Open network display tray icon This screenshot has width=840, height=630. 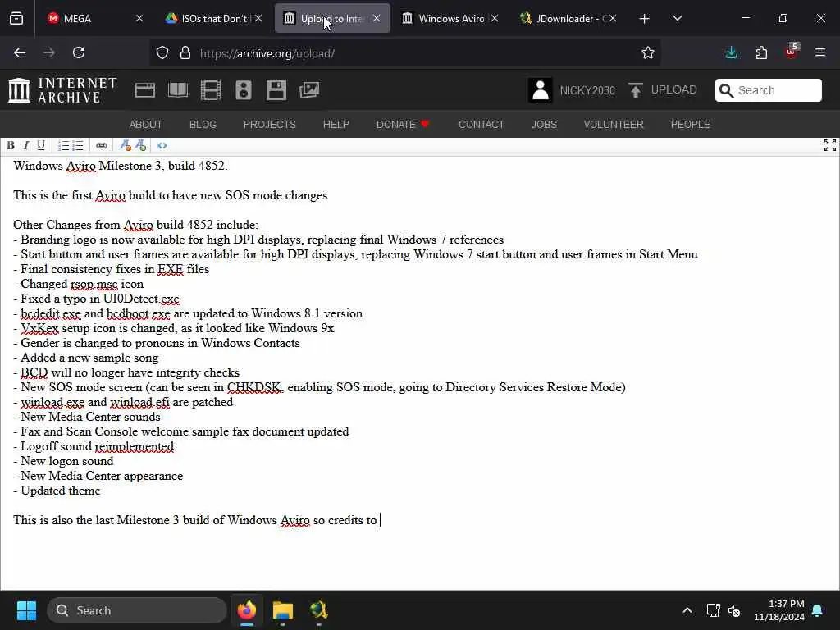coord(713,610)
